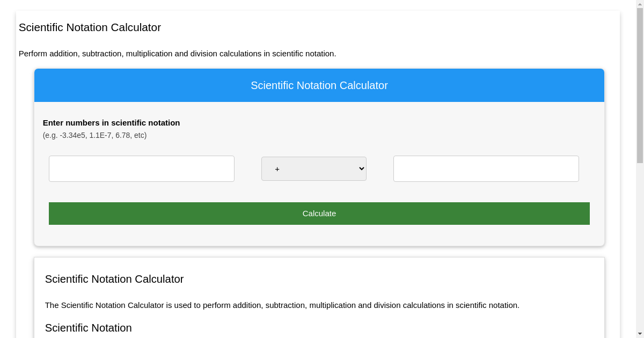This screenshot has height=338, width=644.
Task: Click the blue banner calculator title
Action: [x=319, y=85]
